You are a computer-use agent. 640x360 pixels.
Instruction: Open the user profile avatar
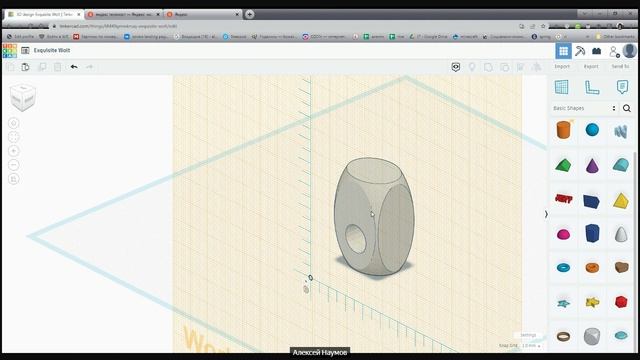630,51
